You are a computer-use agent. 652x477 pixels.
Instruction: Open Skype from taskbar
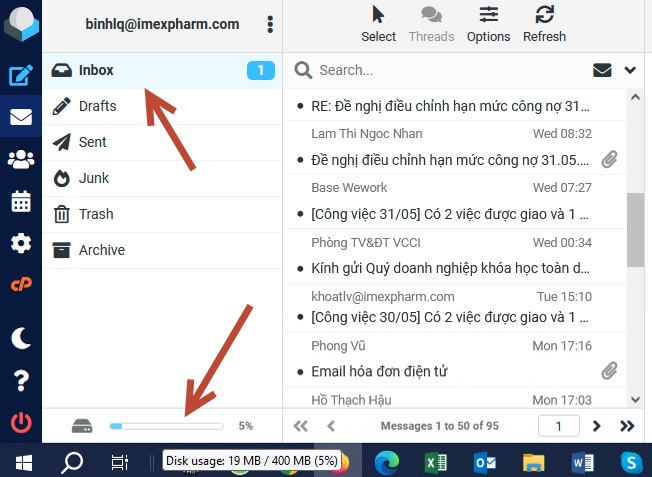[632, 462]
